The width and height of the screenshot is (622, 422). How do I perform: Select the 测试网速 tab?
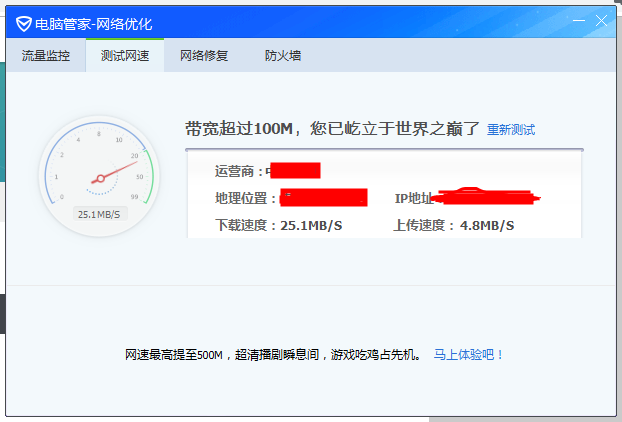tap(125, 56)
